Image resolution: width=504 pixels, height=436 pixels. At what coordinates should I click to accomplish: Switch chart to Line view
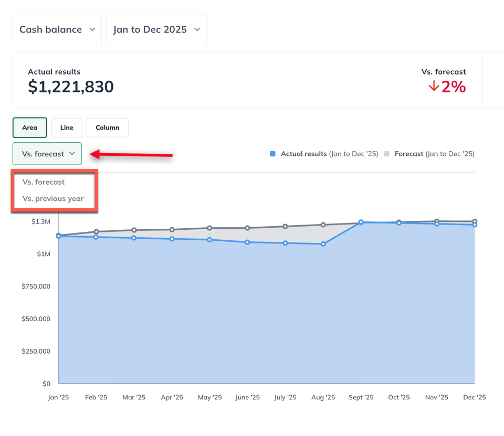coord(67,127)
